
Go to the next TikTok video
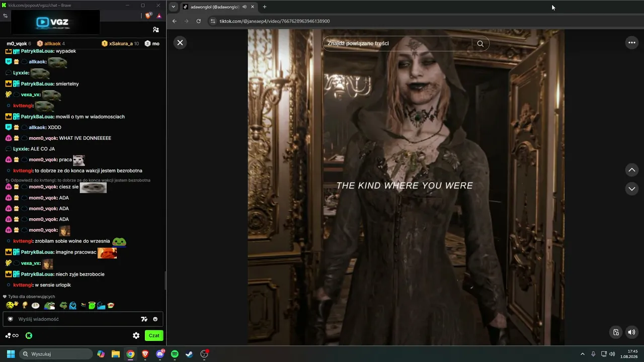click(x=632, y=189)
